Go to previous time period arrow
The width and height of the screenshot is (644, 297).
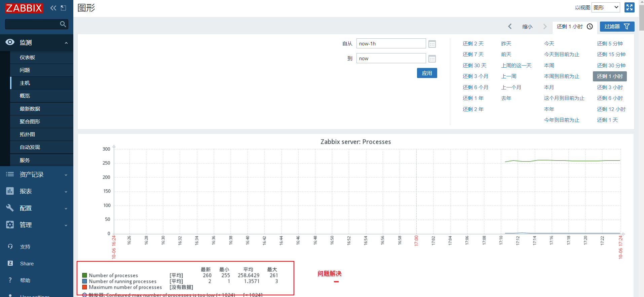tap(510, 26)
